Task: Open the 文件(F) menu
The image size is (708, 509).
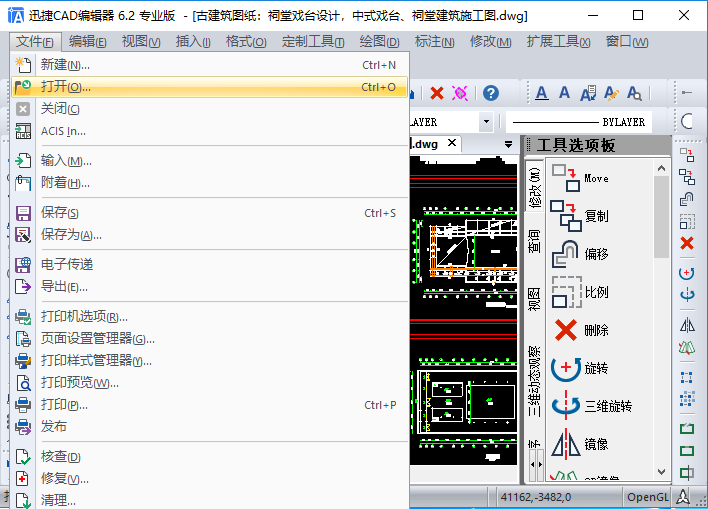Action: tap(35, 42)
